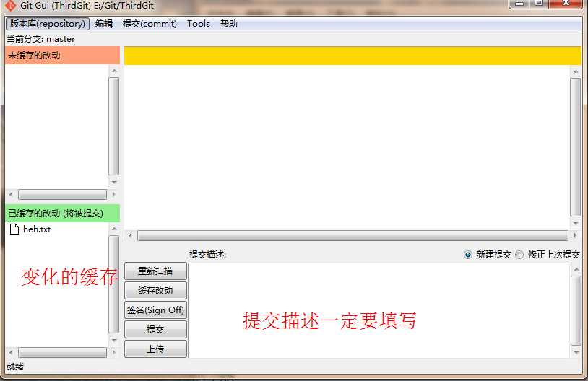Image resolution: width=588 pixels, height=381 pixels.
Task: Maximize the Git Gui window
Action: click(539, 4)
